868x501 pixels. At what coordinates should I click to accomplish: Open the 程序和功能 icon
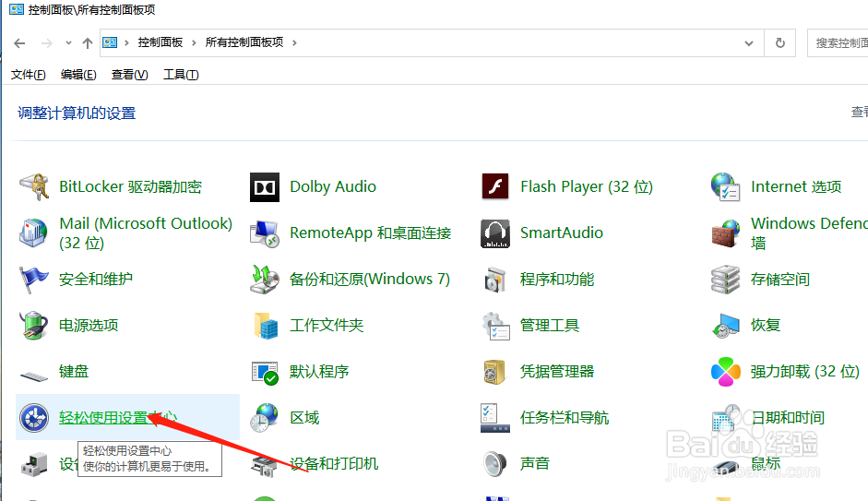[x=495, y=279]
